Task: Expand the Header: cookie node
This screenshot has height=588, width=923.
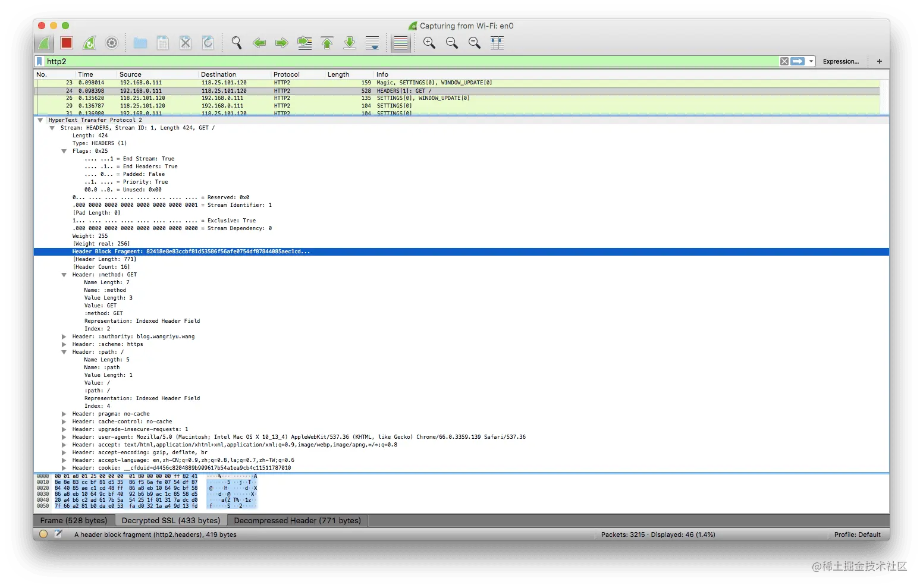Action: (64, 468)
